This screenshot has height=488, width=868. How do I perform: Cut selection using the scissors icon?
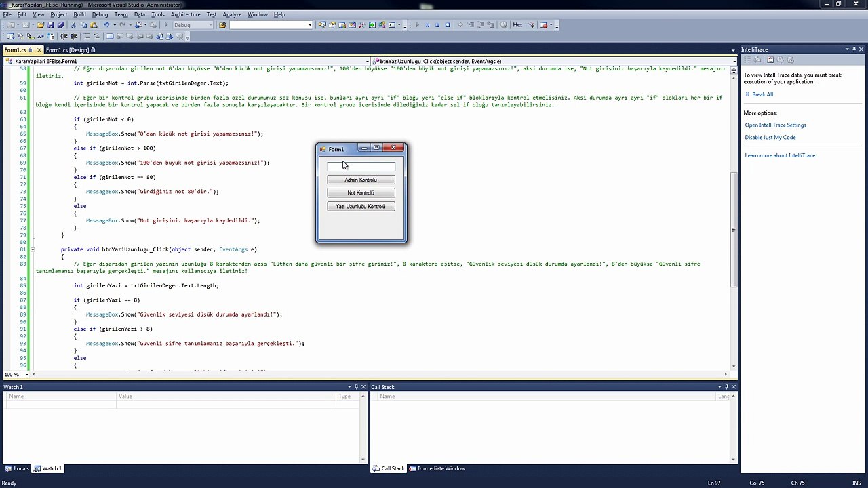[73, 25]
